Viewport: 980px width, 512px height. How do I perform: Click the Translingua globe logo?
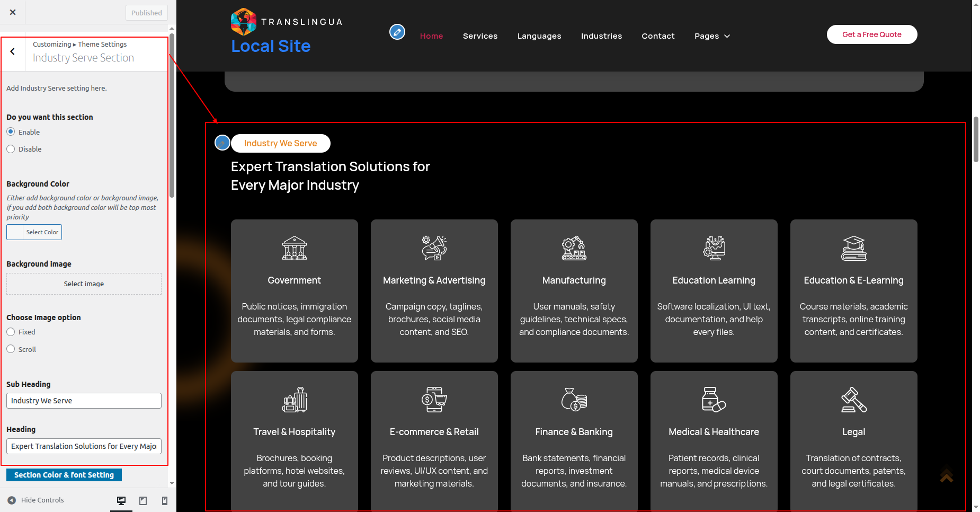(244, 22)
